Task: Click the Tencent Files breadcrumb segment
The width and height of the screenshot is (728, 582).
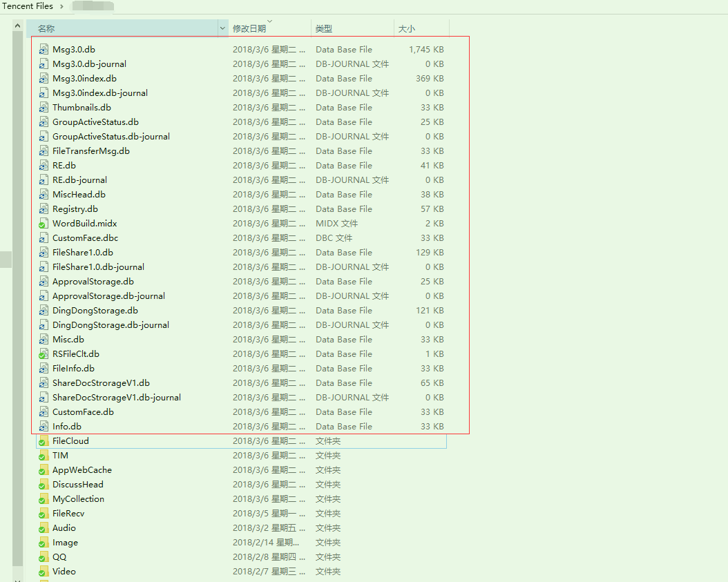Action: click(28, 6)
